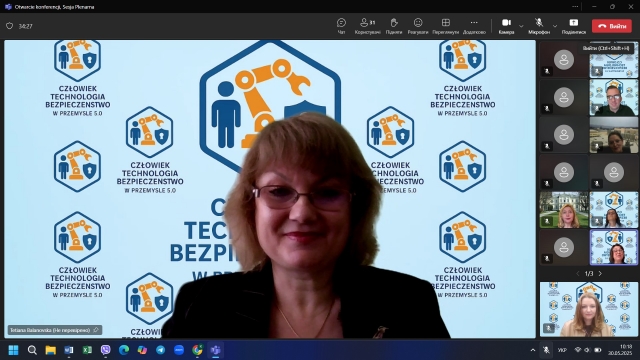Open Google Chrome from the taskbar
The width and height of the screenshot is (640, 360).
(x=197, y=350)
